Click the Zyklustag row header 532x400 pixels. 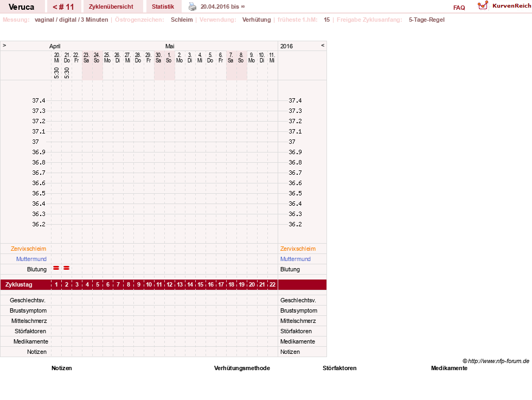pos(19,284)
